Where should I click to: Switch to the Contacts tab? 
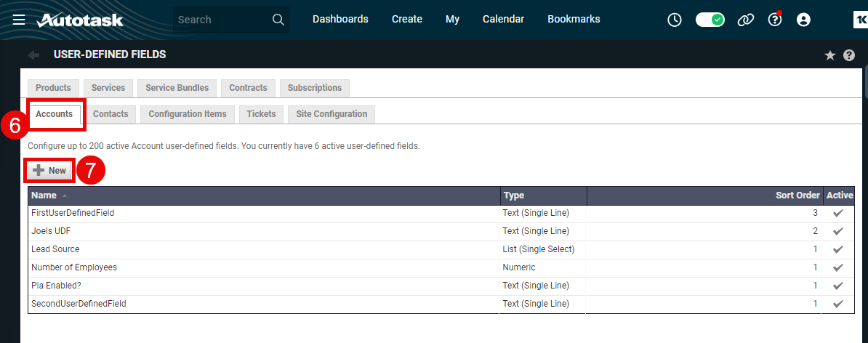tap(110, 114)
